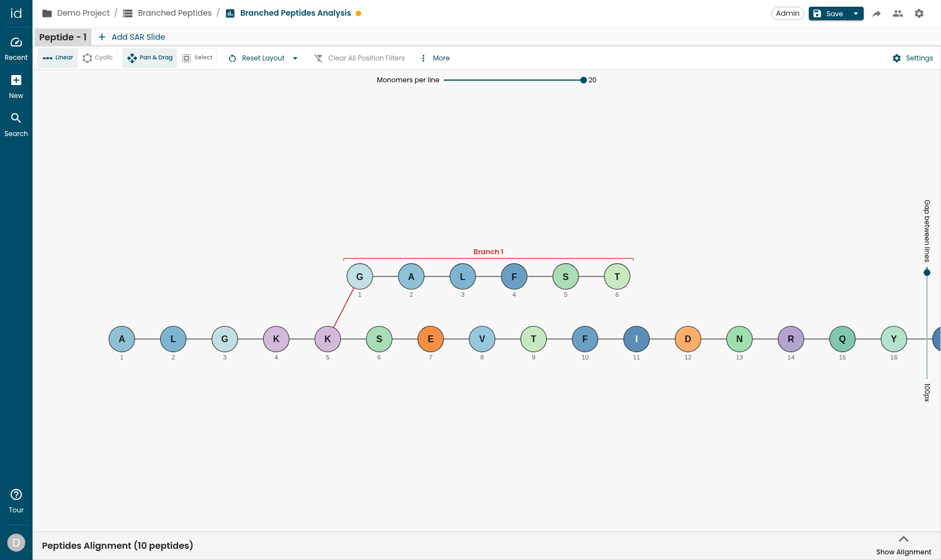Click the New plus icon in sidebar
Image resolution: width=941 pixels, height=560 pixels.
(16, 80)
